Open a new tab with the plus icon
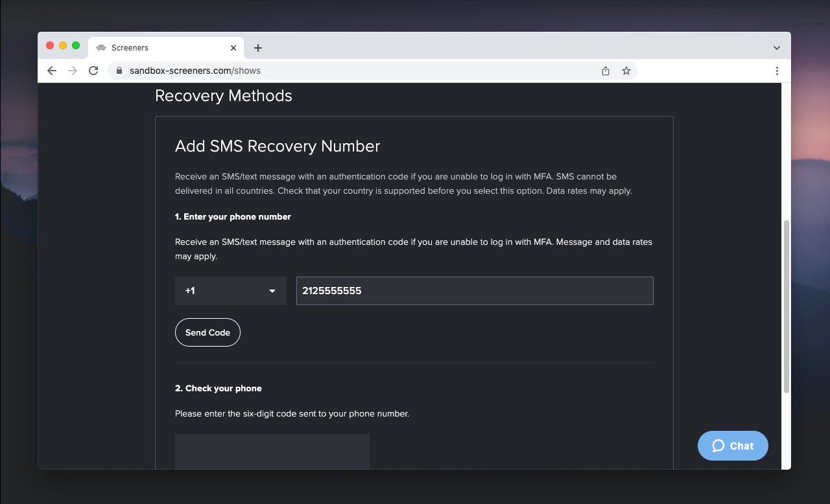This screenshot has height=504, width=830. point(258,48)
